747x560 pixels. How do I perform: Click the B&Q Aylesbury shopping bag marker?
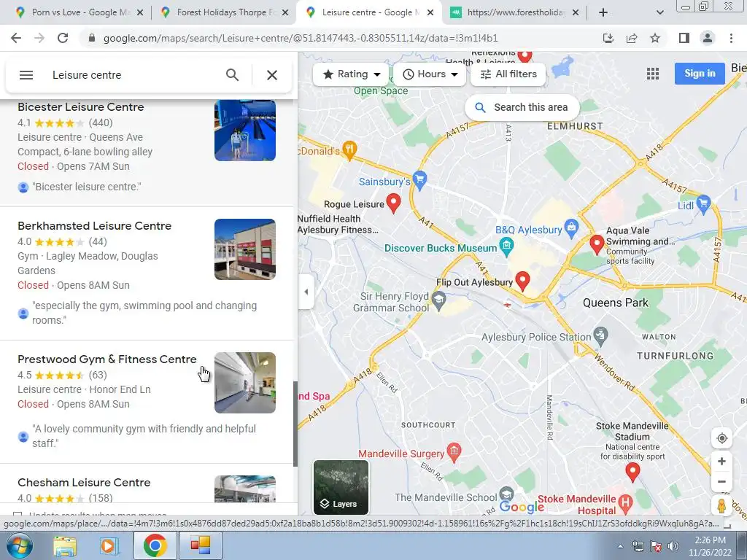click(x=571, y=227)
